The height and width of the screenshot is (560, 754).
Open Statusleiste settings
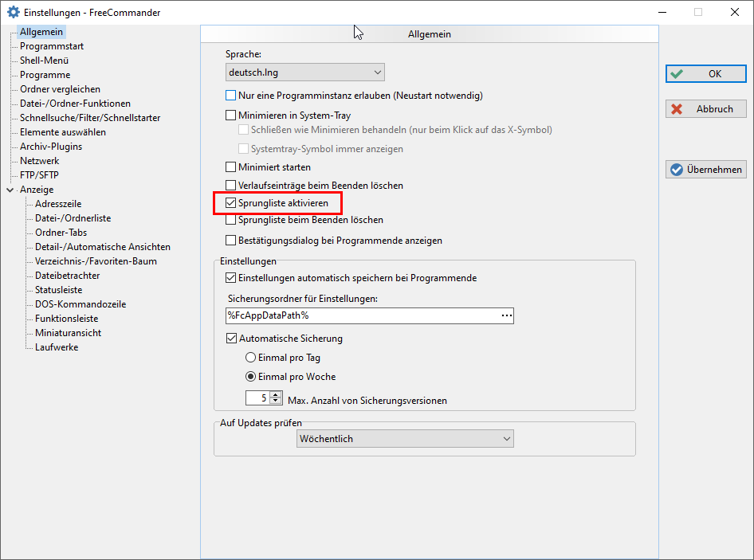pos(59,290)
